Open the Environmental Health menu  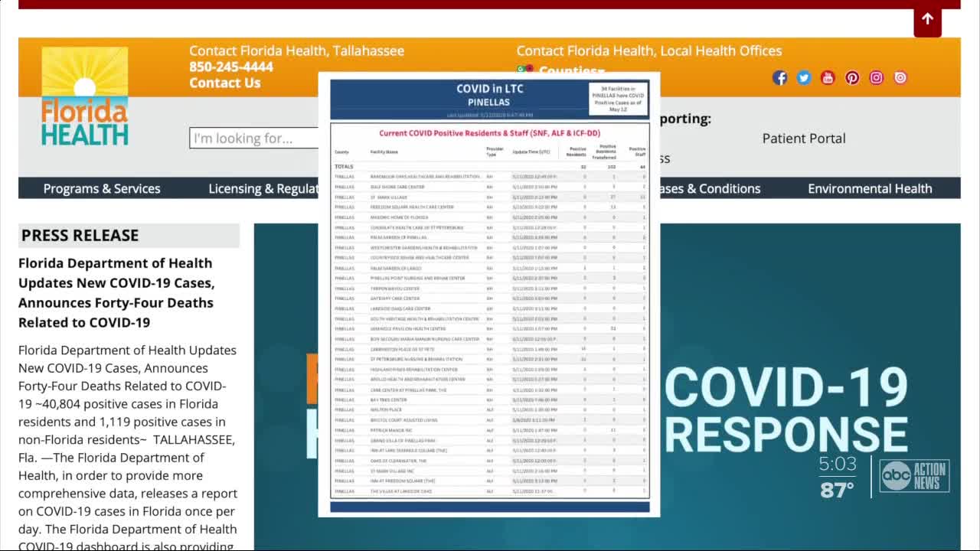870,188
